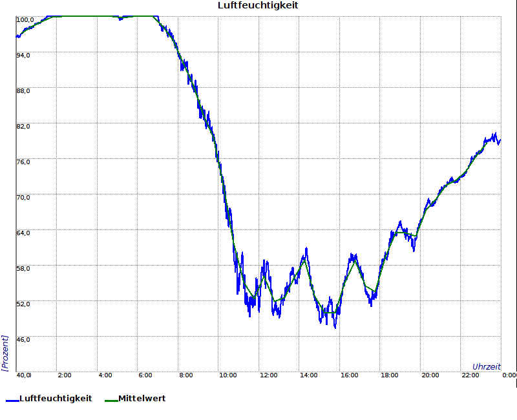Click the x-axis time label 18:00

tap(390, 375)
